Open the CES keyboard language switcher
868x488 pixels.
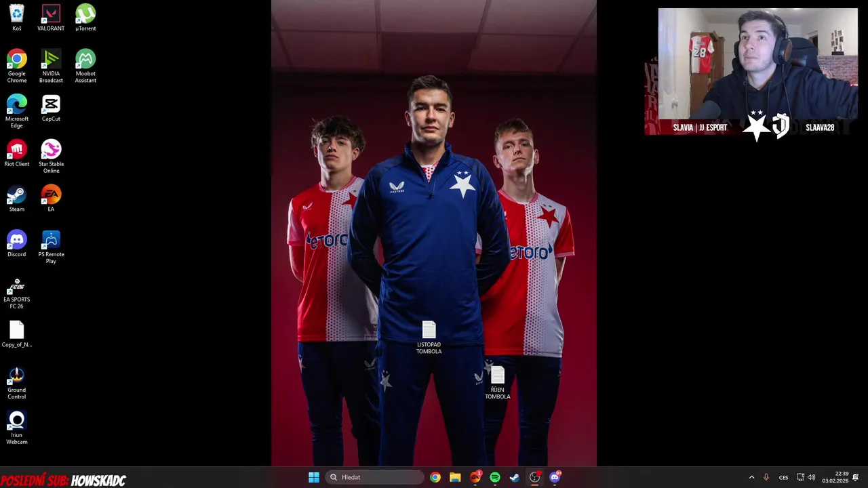click(x=784, y=477)
